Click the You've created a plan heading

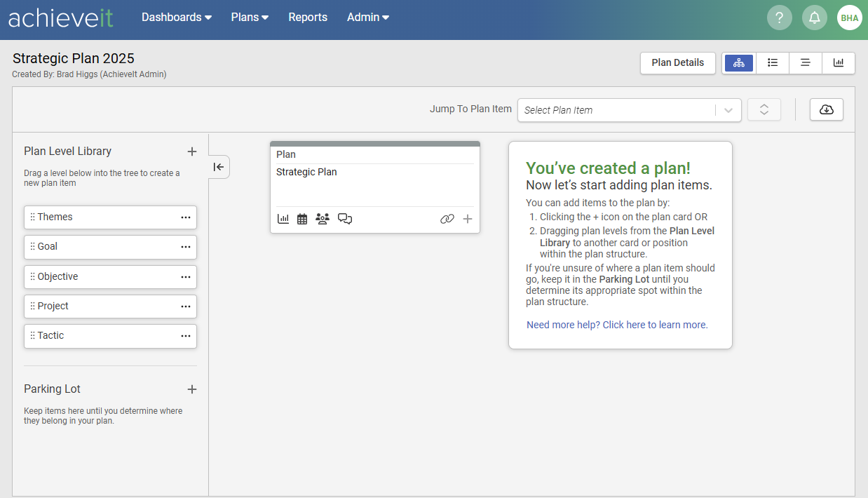(608, 168)
